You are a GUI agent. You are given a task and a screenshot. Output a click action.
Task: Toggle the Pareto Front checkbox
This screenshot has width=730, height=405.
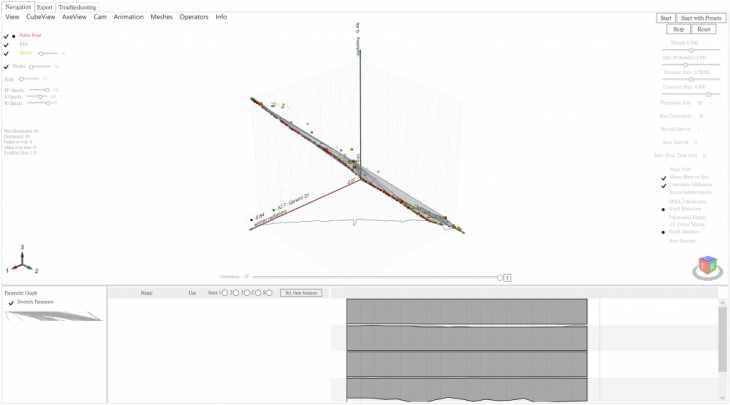pos(6,35)
